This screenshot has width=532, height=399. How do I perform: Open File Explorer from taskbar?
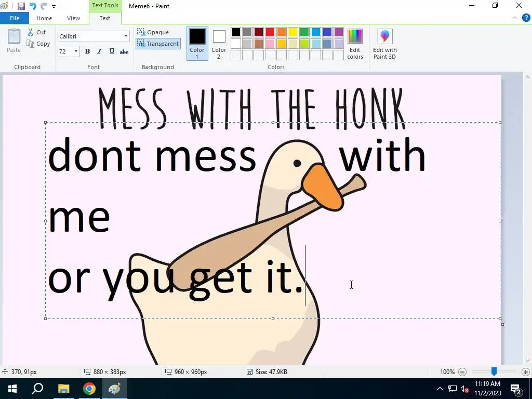click(x=63, y=389)
